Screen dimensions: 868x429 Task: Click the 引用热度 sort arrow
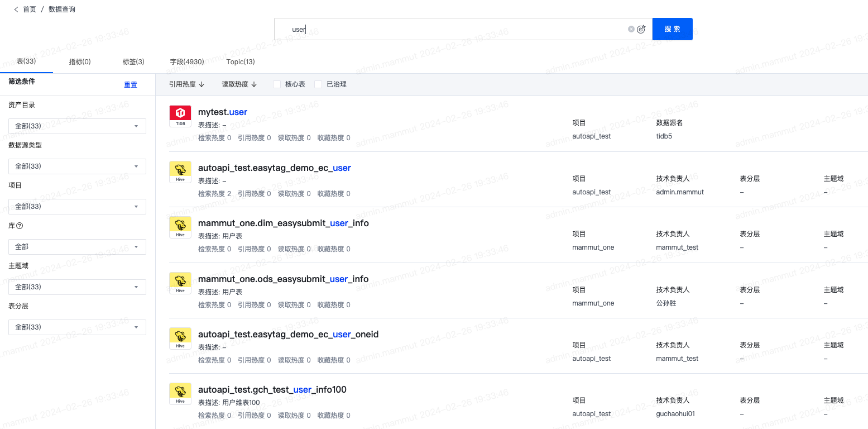202,84
